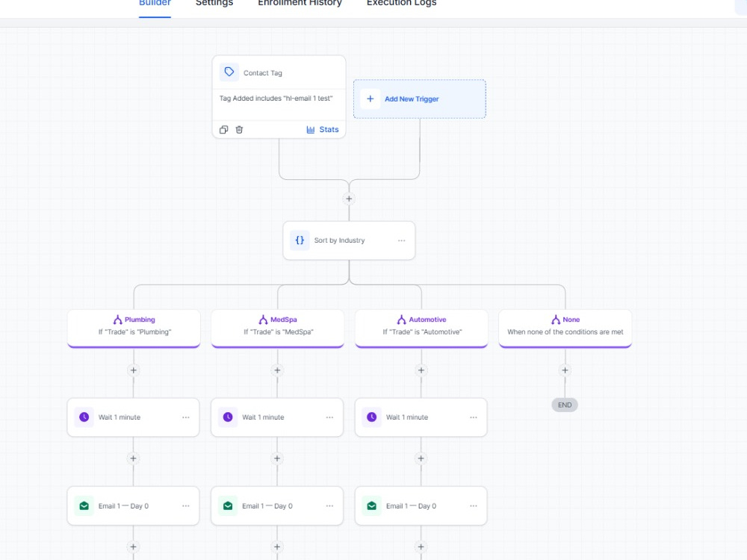Click the "Tag Added includes" trigger text
Screen dimensions: 747x560
click(x=276, y=98)
